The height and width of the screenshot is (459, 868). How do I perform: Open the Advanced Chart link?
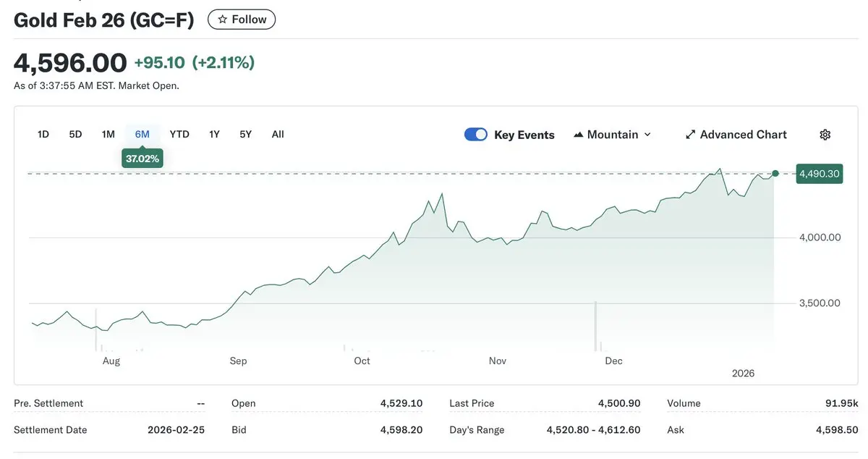[x=743, y=135]
